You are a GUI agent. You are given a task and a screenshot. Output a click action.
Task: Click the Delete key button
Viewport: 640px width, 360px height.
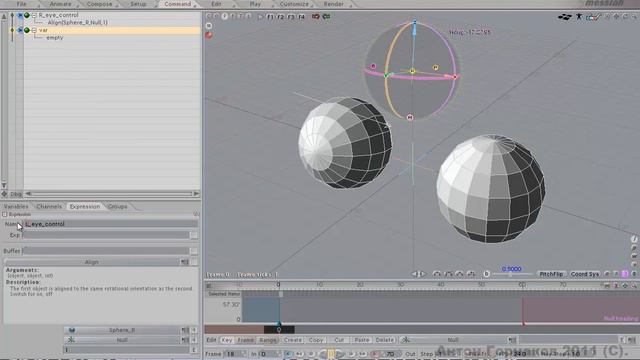point(384,340)
